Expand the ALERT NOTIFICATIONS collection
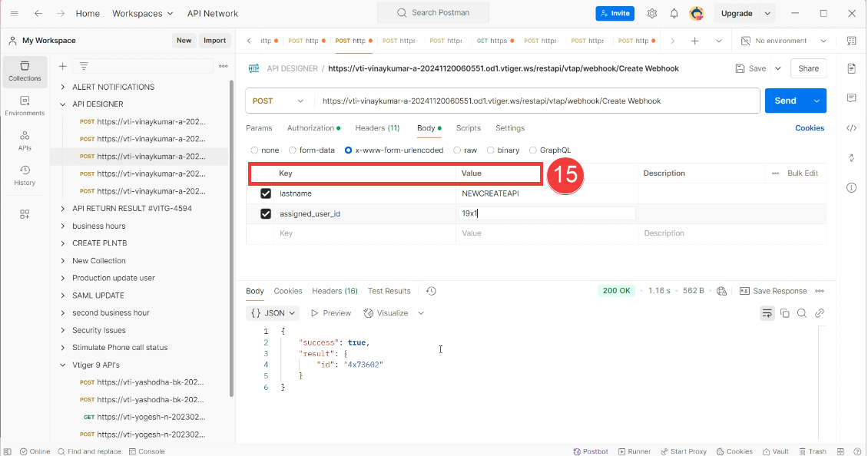The height and width of the screenshot is (456, 868). coord(62,87)
